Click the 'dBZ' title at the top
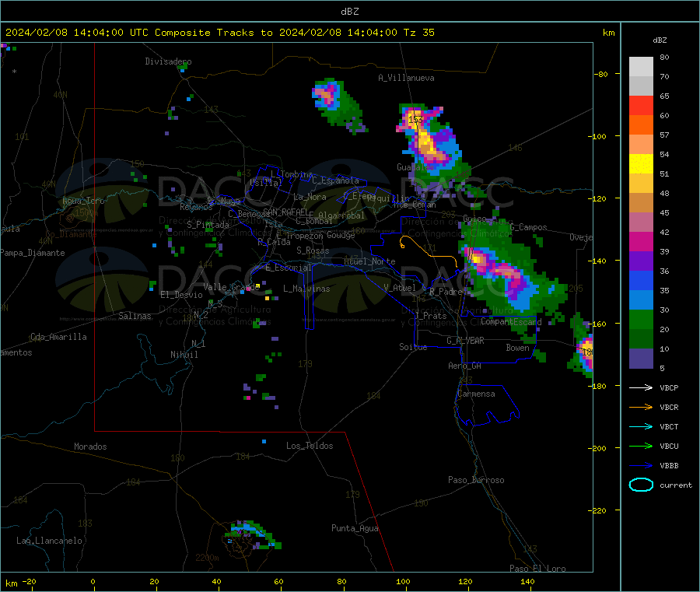The width and height of the screenshot is (700, 592). click(349, 12)
